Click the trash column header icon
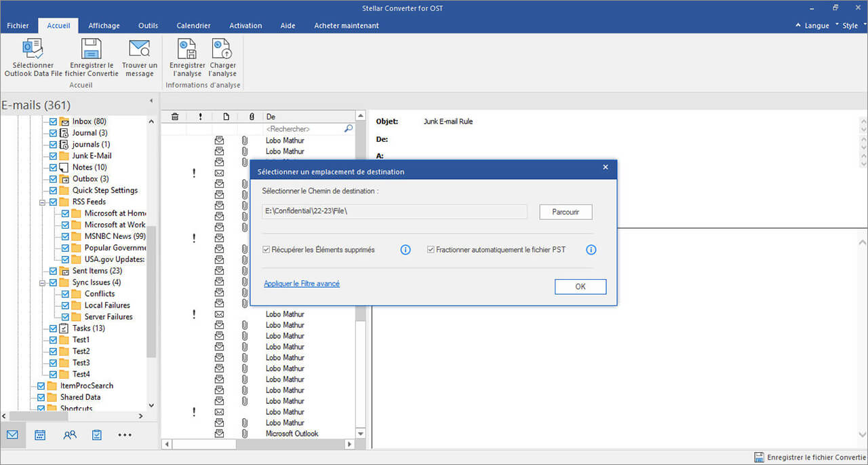Screen dimensions: 868x465 tap(175, 117)
